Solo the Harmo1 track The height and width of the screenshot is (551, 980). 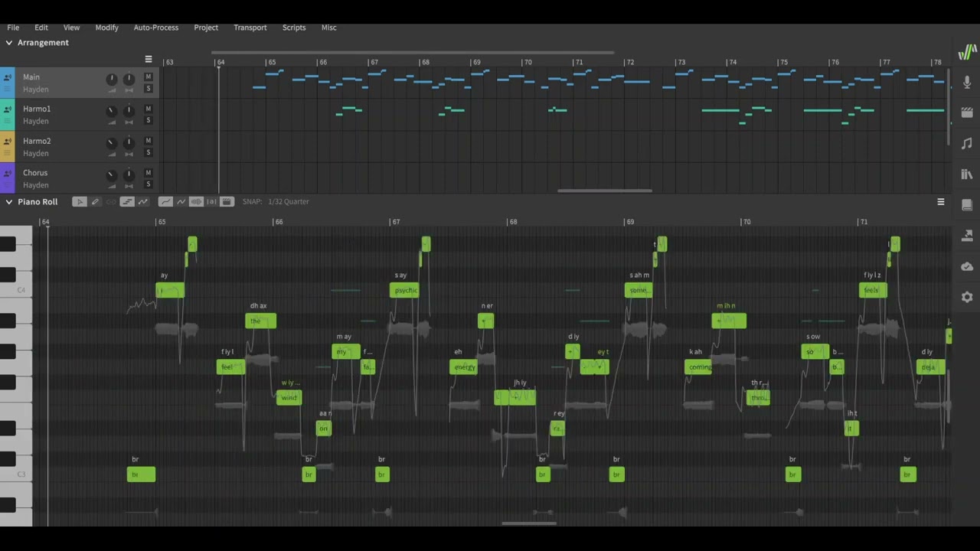(x=149, y=121)
